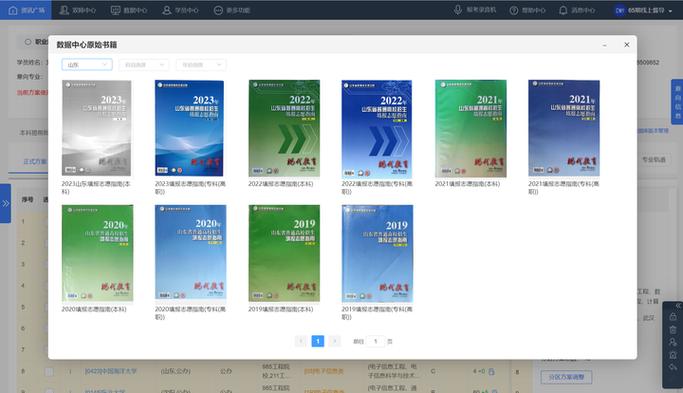Open the third filter dropdown in the dialog
Screen dimensions: 683x393
(201, 64)
